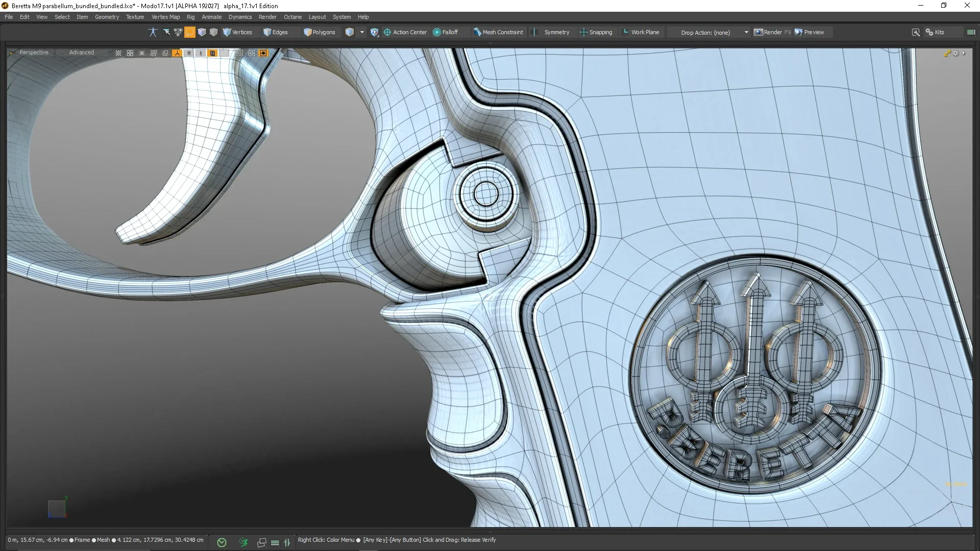Screen dimensions: 980x551
Task: Select the figure (animate) icon in toolbar
Action: tap(153, 32)
